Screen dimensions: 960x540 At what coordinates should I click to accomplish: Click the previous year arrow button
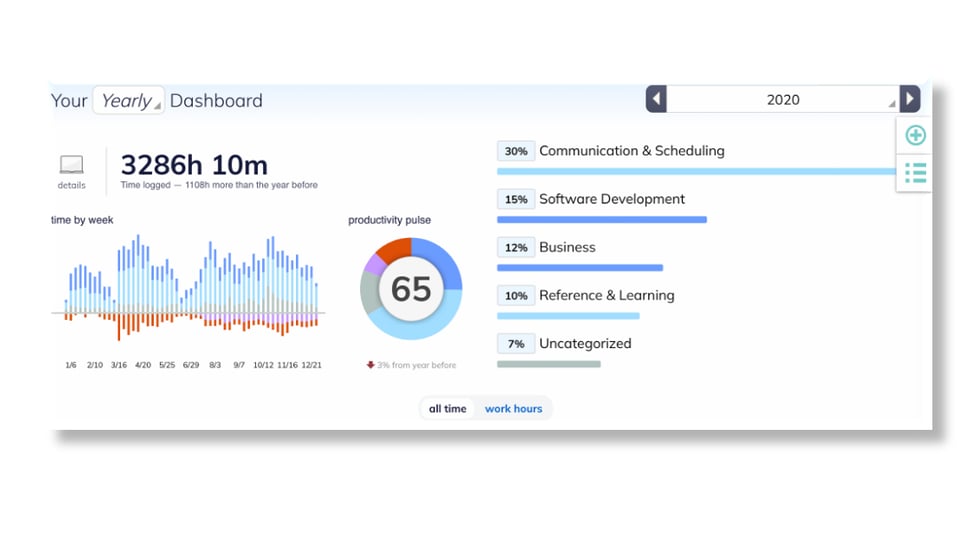pyautogui.click(x=656, y=99)
